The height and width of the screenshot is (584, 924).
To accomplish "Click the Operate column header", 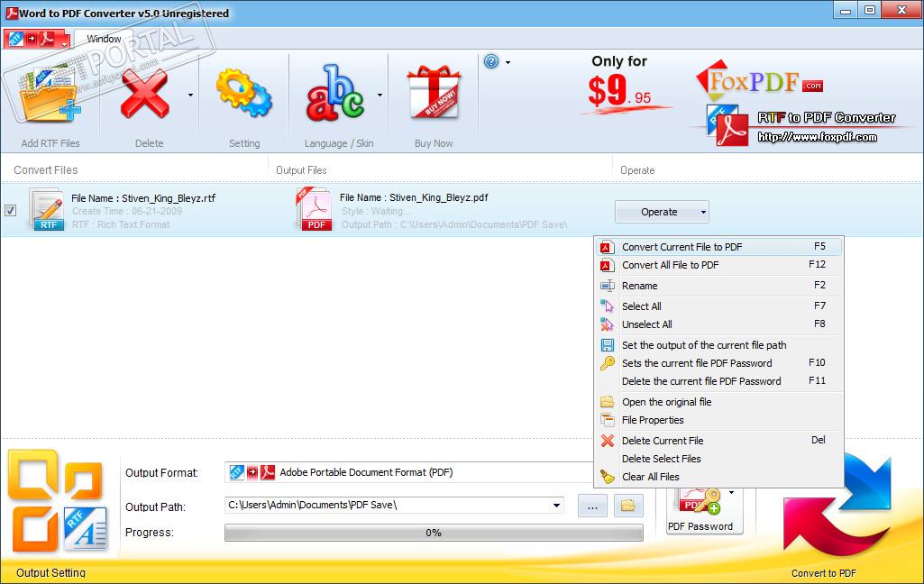I will (637, 169).
